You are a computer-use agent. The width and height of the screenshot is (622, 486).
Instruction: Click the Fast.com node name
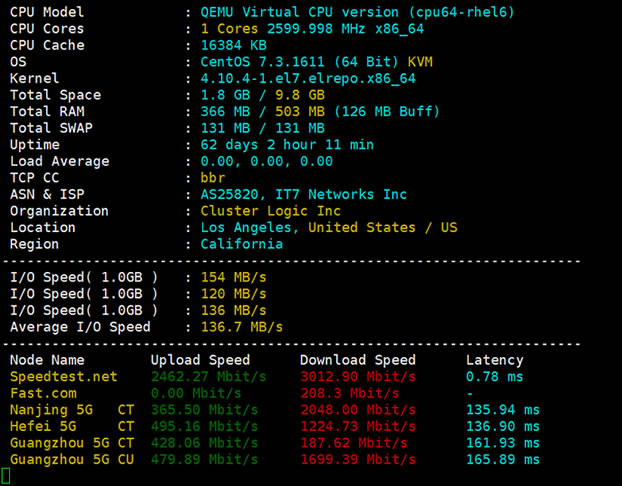pos(43,394)
